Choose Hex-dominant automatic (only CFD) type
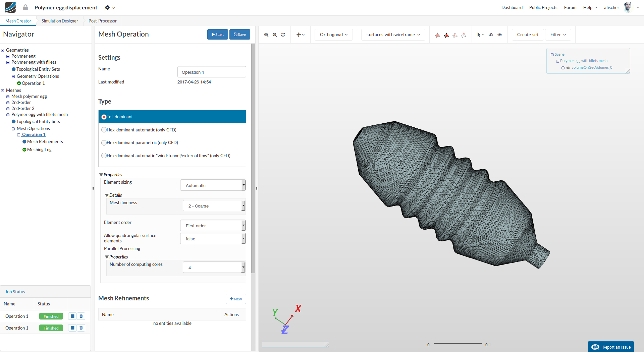Screen dimensions: 644x352 104,130
